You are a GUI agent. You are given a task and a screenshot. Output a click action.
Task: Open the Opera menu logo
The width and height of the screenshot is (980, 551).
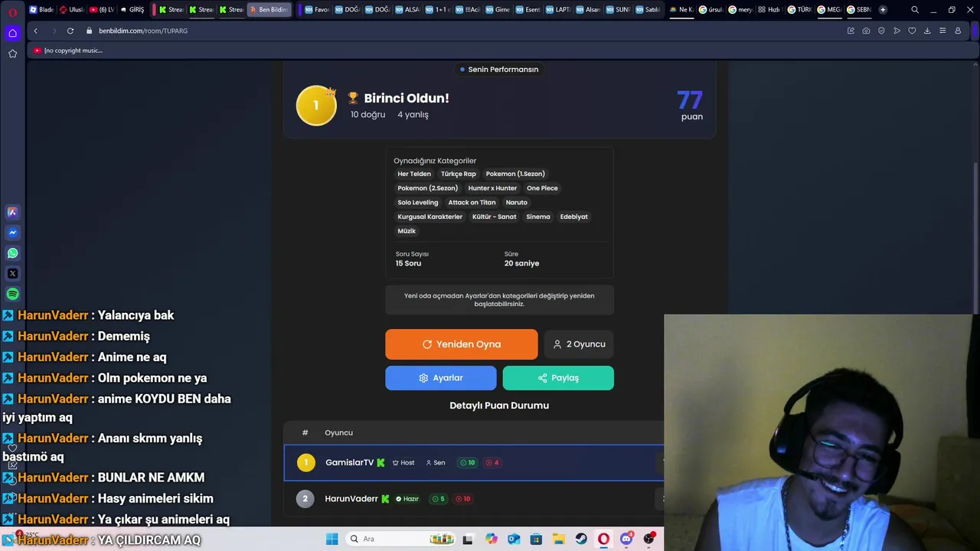tap(12, 11)
